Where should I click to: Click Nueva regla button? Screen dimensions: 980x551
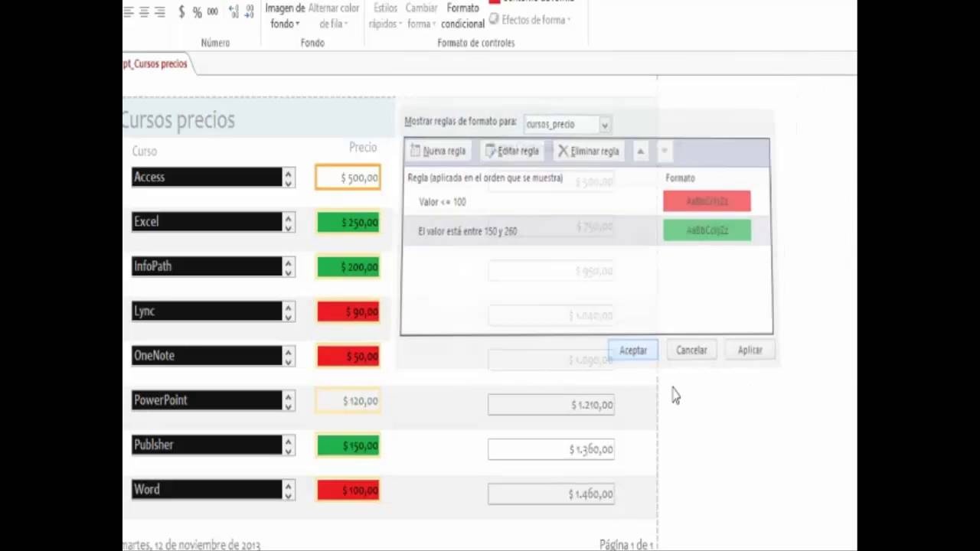(438, 151)
